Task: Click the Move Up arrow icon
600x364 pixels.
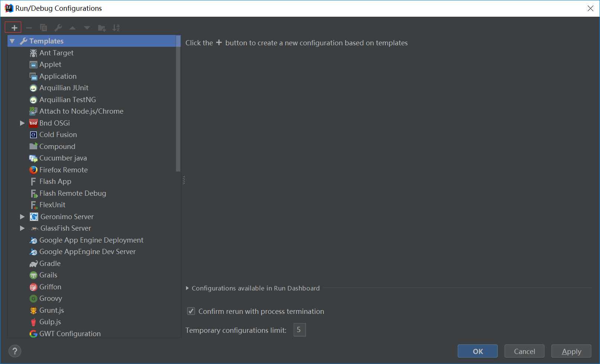Action: coord(72,28)
